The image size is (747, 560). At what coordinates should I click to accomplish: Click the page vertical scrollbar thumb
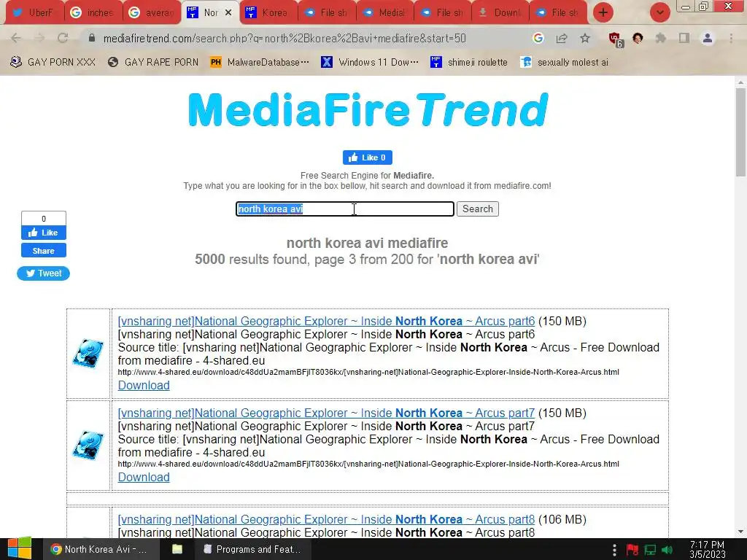click(x=741, y=132)
